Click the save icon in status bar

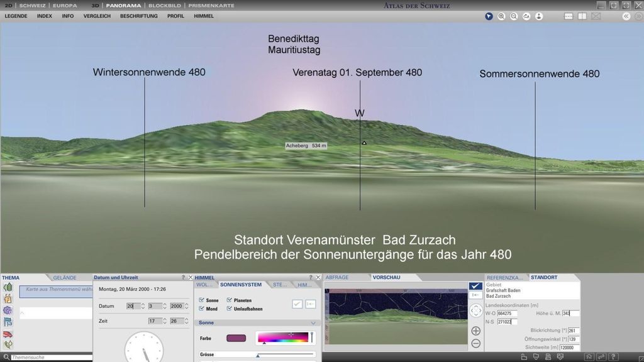[x=536, y=357]
